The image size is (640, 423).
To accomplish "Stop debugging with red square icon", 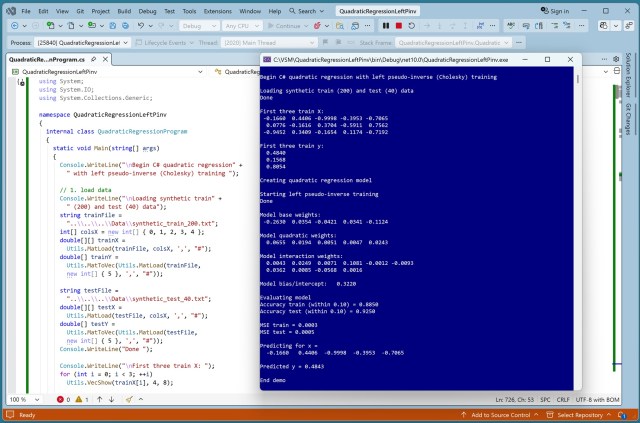I will [x=399, y=26].
